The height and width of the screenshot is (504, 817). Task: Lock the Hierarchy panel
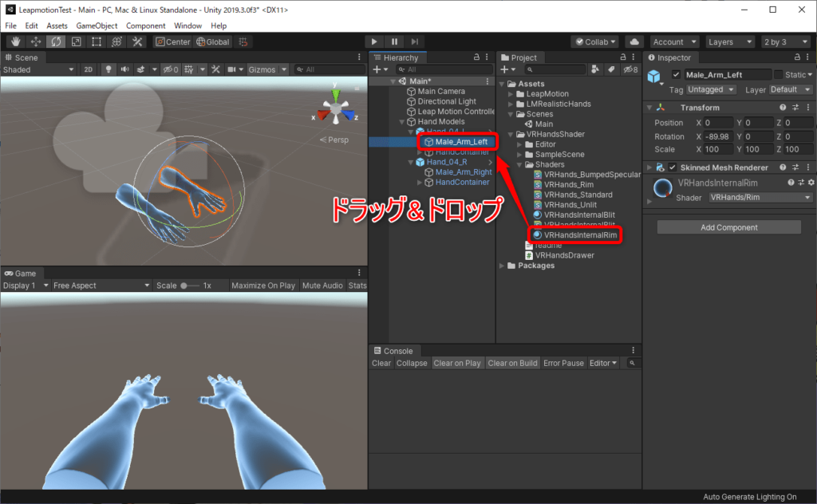click(476, 57)
